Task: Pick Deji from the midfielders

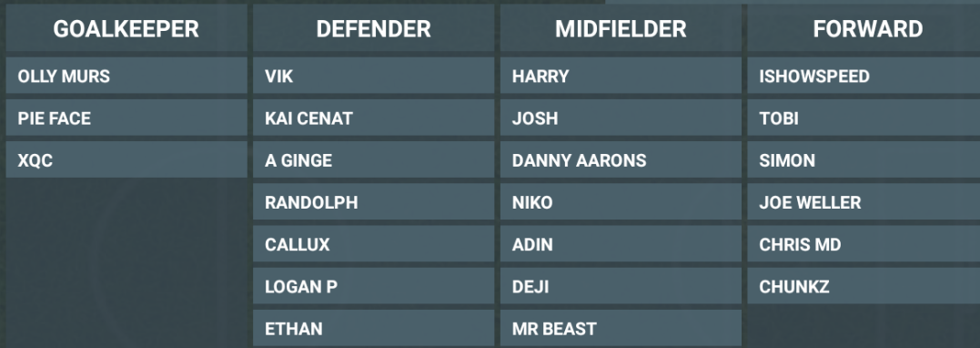Action: coord(621,287)
